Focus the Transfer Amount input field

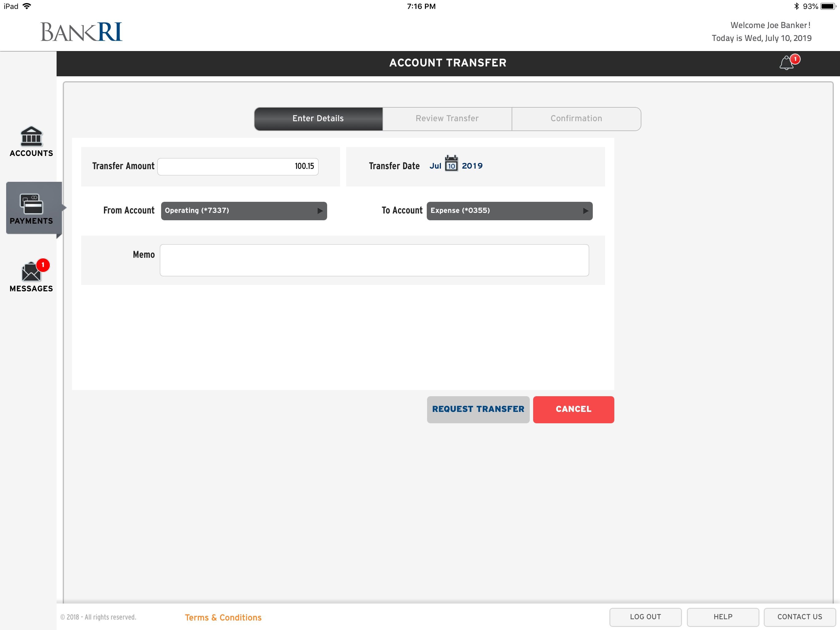click(x=238, y=166)
